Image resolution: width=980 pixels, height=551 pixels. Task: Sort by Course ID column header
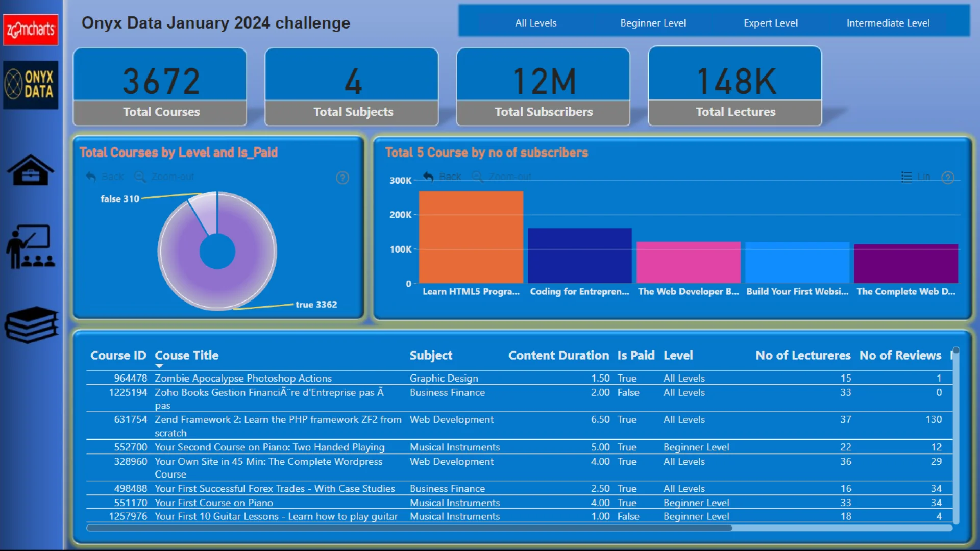tap(118, 355)
